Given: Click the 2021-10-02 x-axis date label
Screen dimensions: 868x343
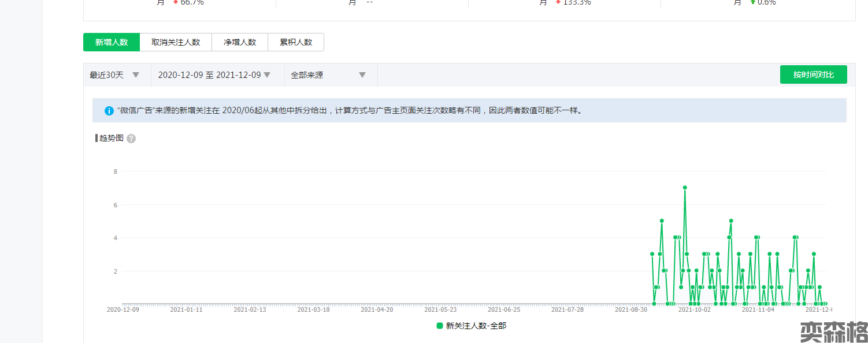Looking at the screenshot, I should (x=694, y=310).
